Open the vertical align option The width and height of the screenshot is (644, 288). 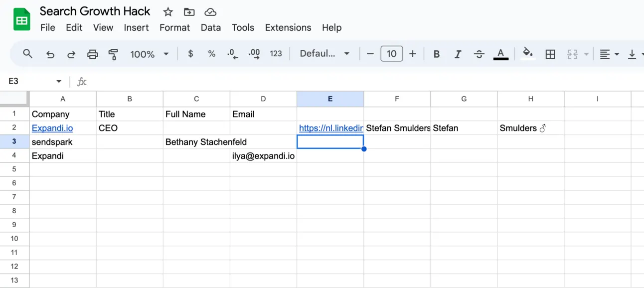tap(632, 54)
